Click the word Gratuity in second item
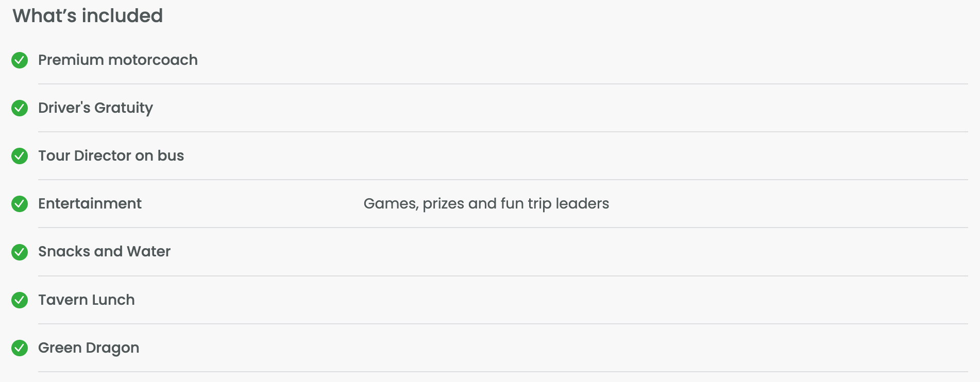The width and height of the screenshot is (980, 382). click(x=124, y=108)
